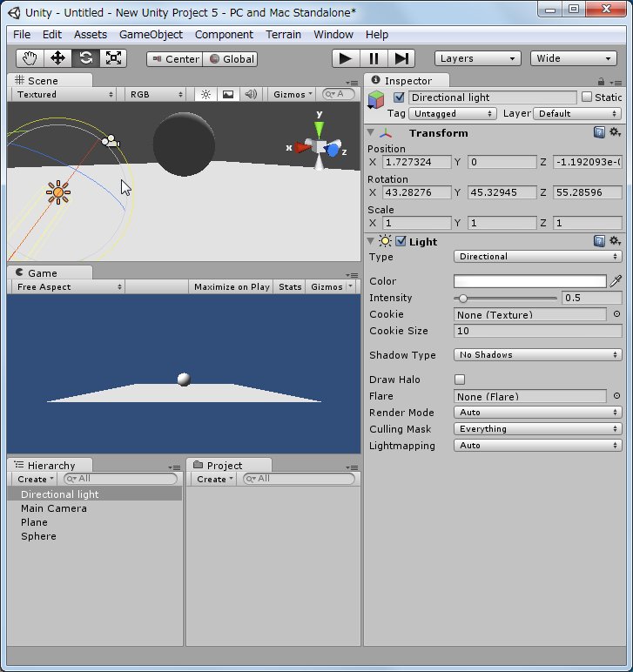Enable the Static checkbox
The image size is (633, 672).
coord(586,97)
